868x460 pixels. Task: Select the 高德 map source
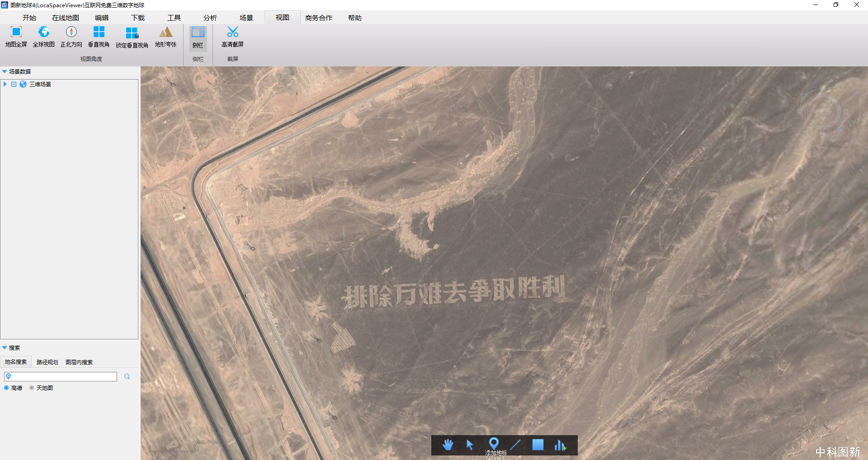(6, 388)
